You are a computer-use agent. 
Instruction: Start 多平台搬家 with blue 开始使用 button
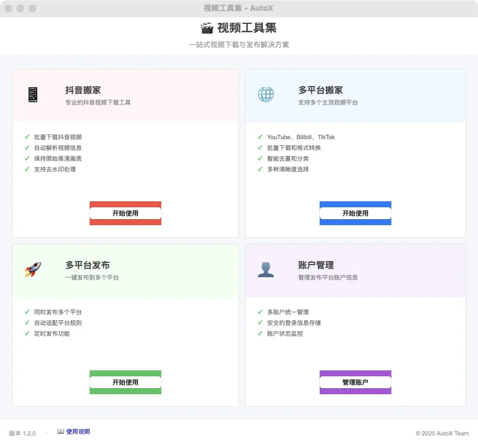356,213
